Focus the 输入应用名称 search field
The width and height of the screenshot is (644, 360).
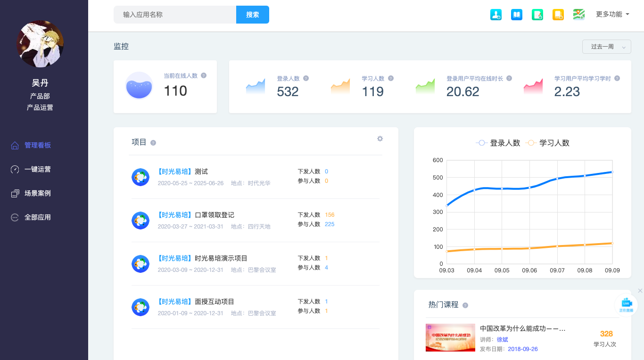[x=175, y=15]
